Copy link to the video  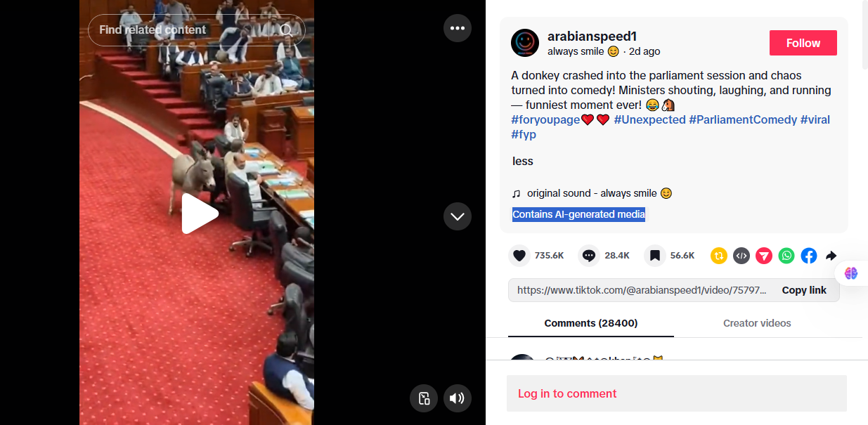(804, 290)
